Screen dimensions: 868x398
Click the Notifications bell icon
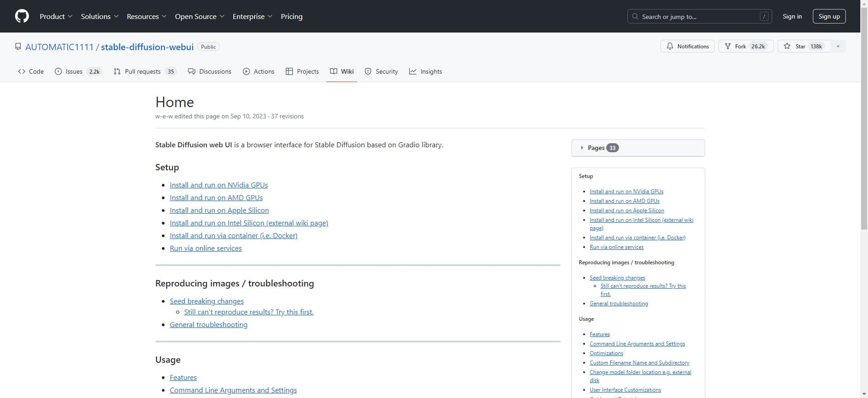pyautogui.click(x=670, y=46)
